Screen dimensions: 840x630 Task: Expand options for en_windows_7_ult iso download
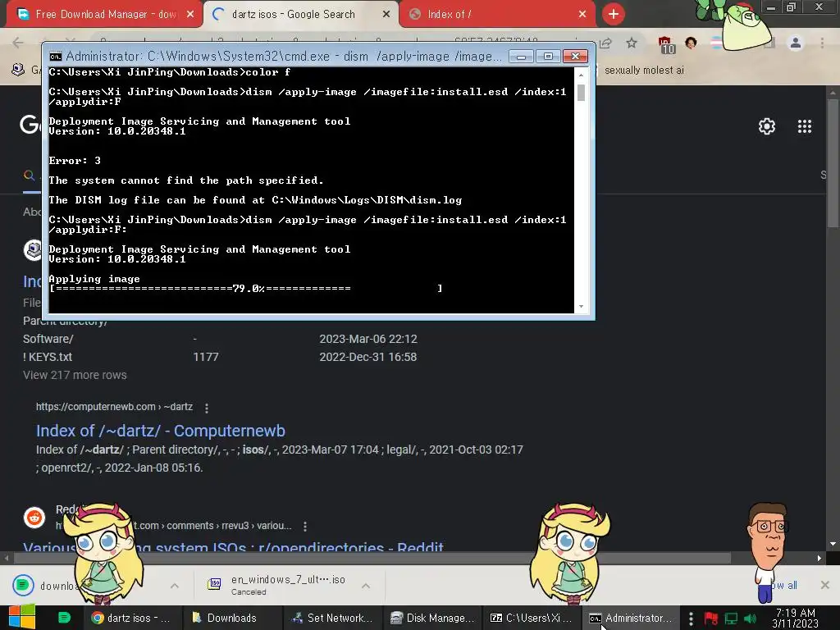(365, 586)
